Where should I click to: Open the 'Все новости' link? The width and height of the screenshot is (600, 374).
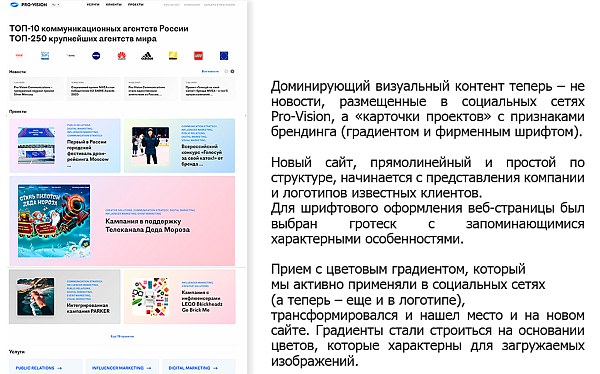click(x=210, y=72)
